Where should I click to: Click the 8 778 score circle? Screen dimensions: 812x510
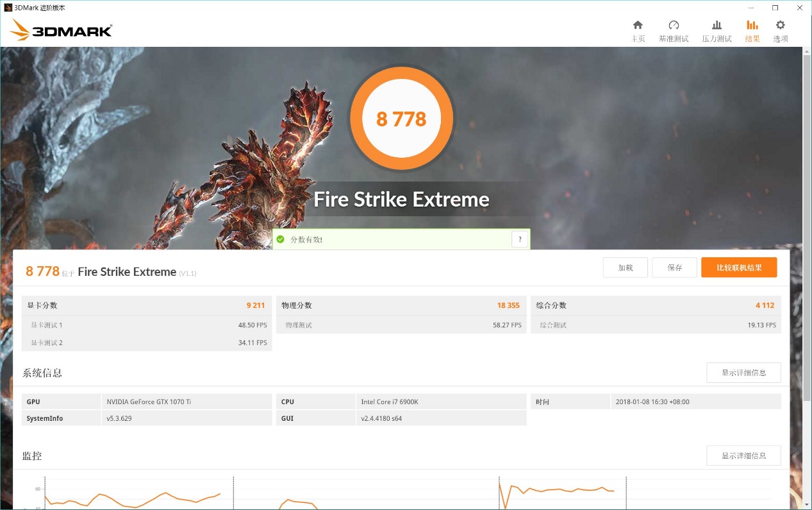pyautogui.click(x=401, y=119)
